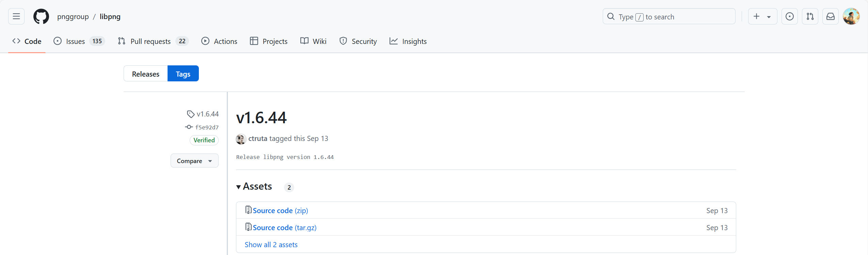Collapse the Assets section
This screenshot has width=868, height=255.
254,187
